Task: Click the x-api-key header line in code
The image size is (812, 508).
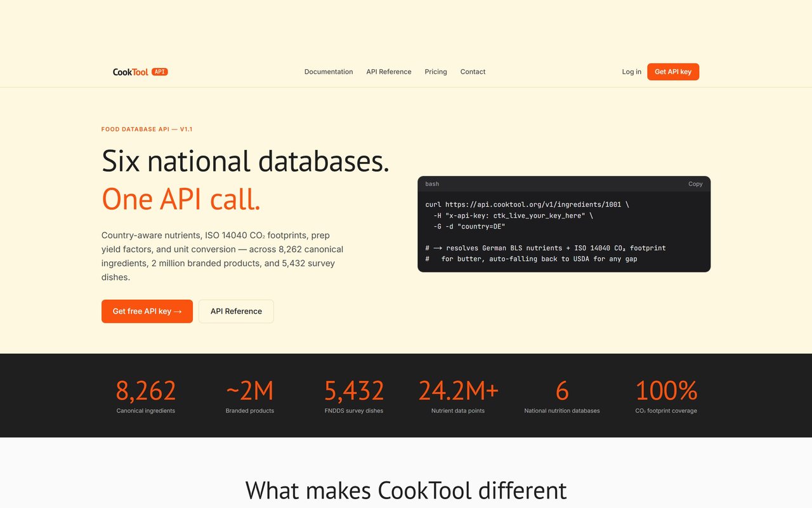Action: click(x=513, y=215)
